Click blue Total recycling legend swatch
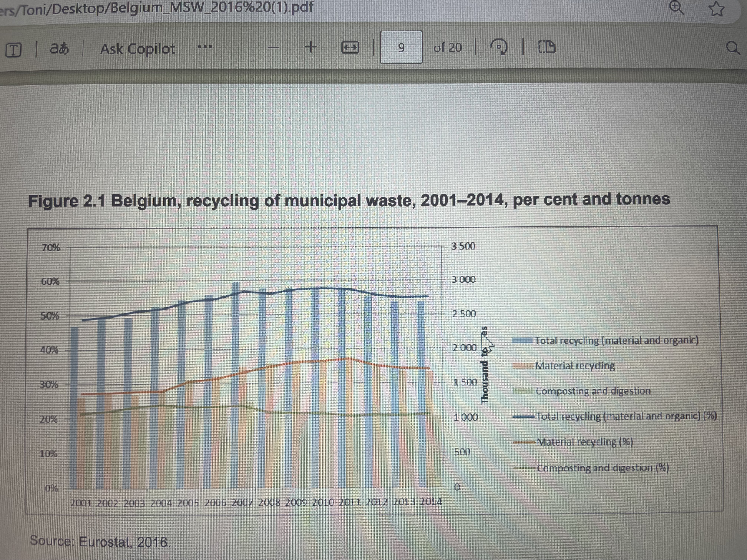 [x=522, y=341]
